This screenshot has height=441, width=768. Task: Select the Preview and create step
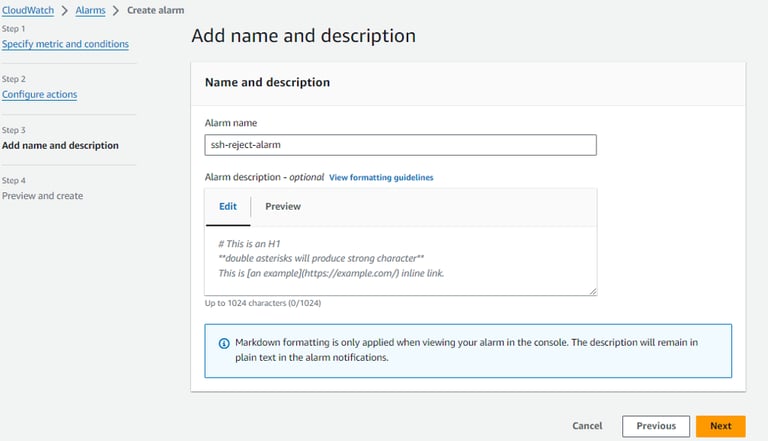pyautogui.click(x=42, y=196)
